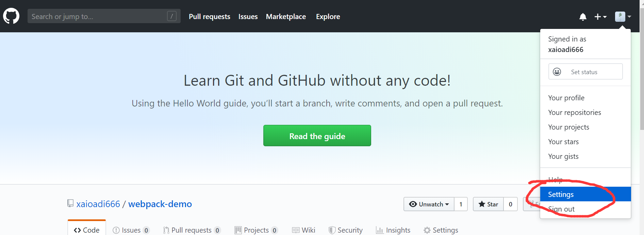Open Explore in the top navigation
Screen dimensions: 644x235
328,17
